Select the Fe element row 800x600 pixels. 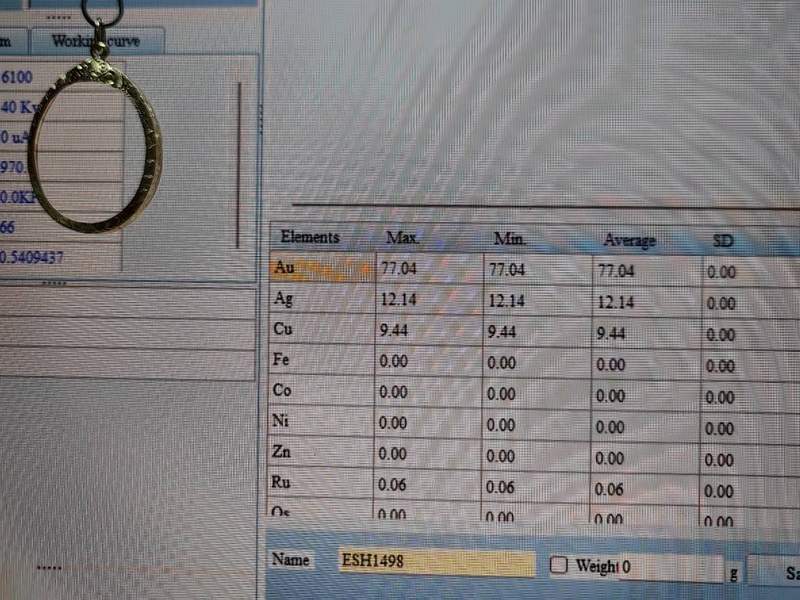(320, 360)
